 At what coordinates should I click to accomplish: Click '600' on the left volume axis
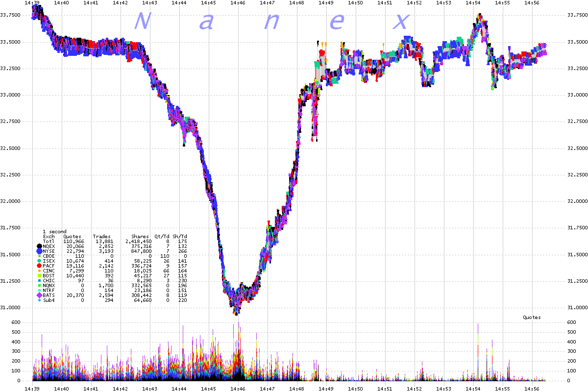coord(17,322)
